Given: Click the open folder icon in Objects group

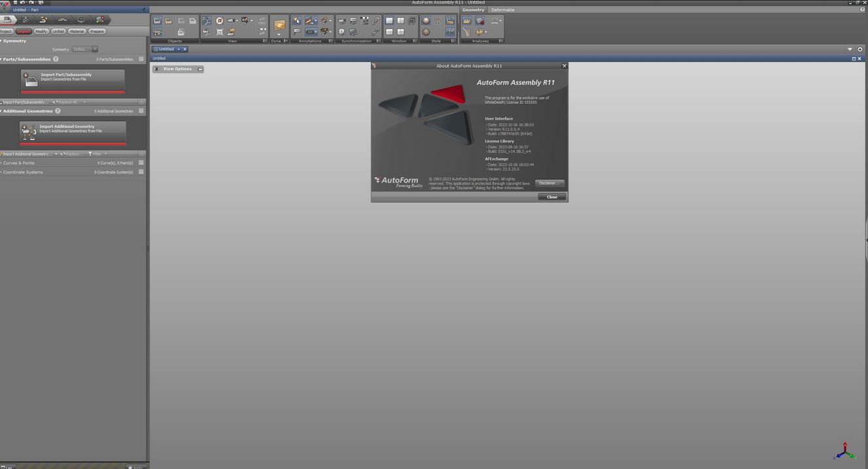Looking at the screenshot, I should point(168,21).
